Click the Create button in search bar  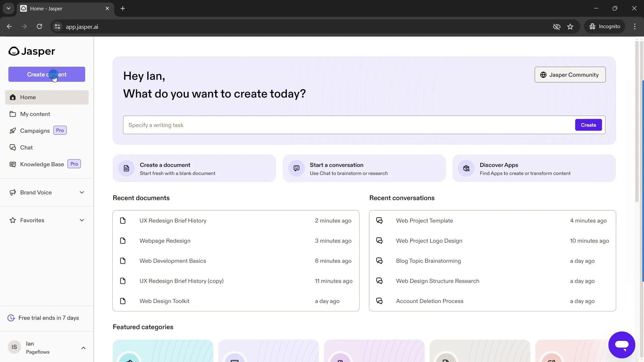tap(589, 125)
